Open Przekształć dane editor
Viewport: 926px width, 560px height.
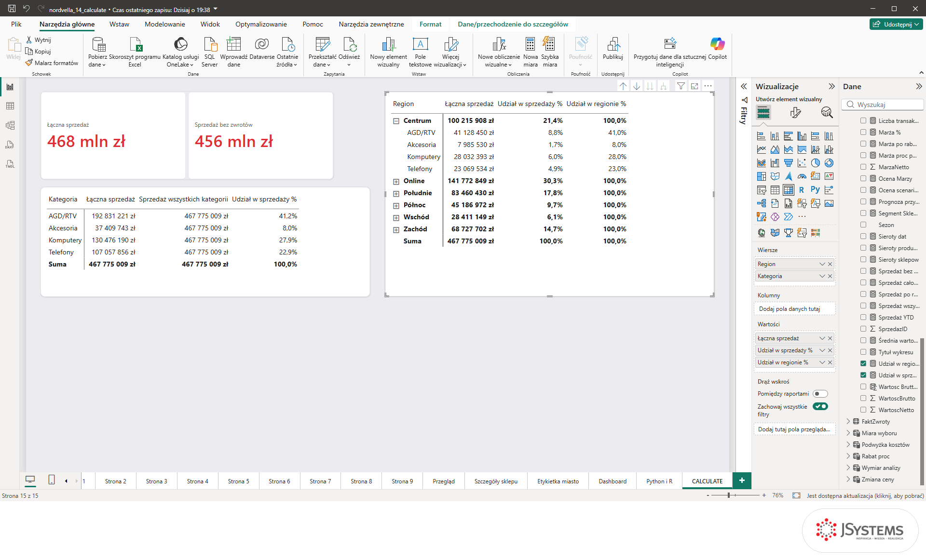[x=322, y=44]
